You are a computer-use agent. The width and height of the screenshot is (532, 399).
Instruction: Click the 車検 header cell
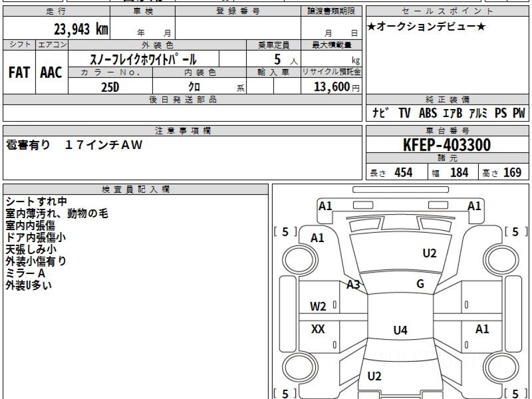tap(143, 12)
